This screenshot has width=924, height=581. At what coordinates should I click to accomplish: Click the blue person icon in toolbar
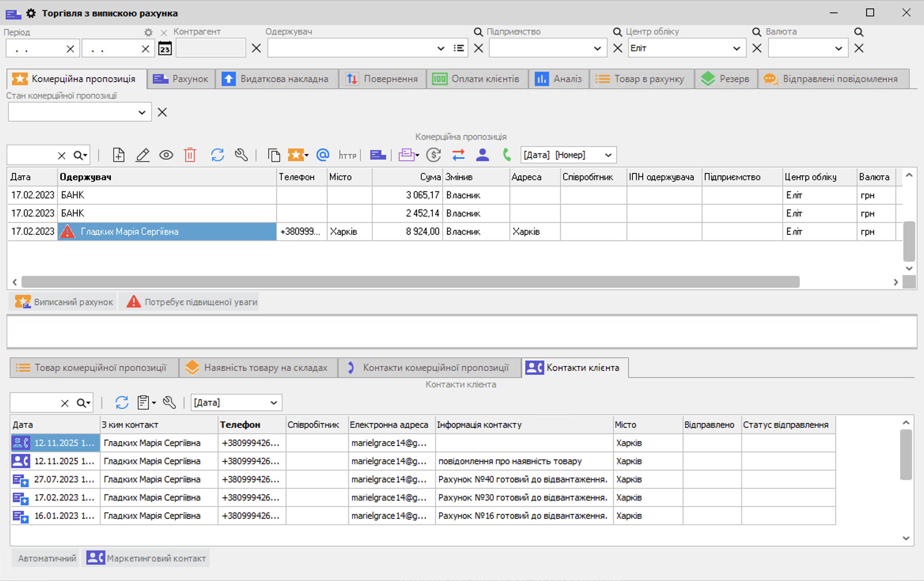point(482,155)
